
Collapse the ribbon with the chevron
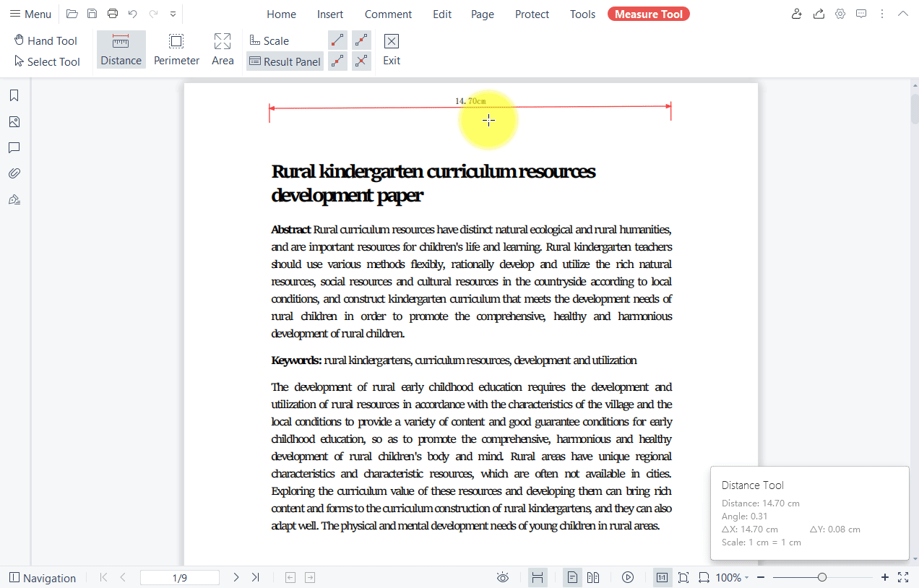coord(902,13)
